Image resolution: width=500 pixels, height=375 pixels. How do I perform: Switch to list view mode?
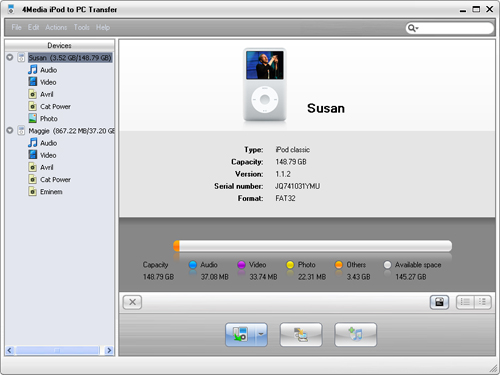click(465, 302)
